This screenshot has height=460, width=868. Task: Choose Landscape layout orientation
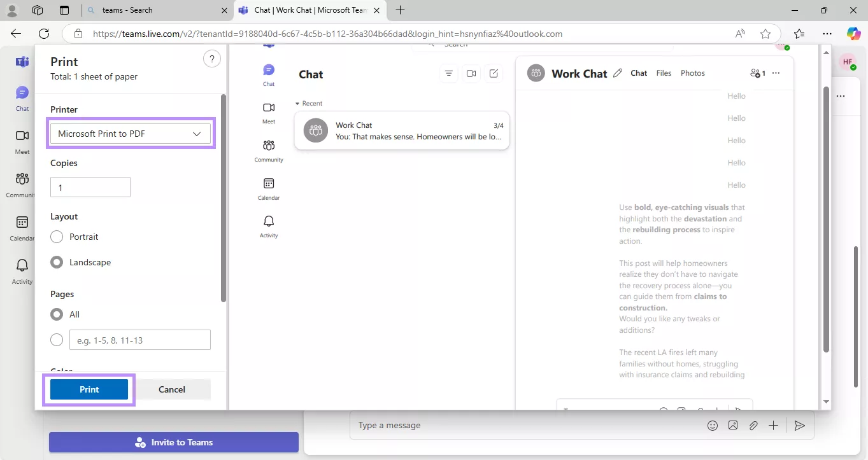tap(57, 261)
